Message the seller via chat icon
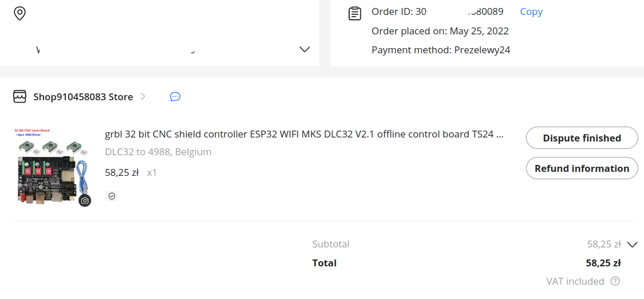The width and height of the screenshot is (644, 299). pyautogui.click(x=175, y=97)
